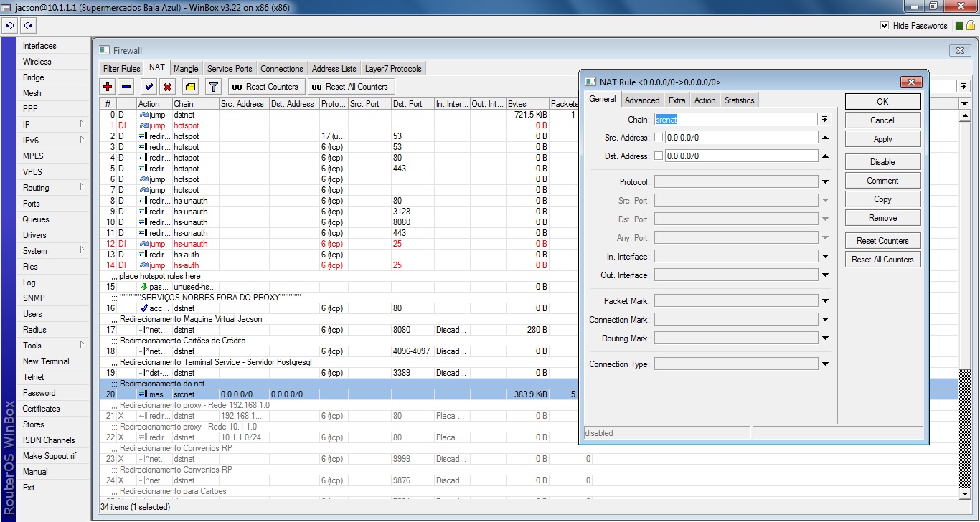
Task: Click the NAT Rule dialog title icon
Action: point(591,82)
